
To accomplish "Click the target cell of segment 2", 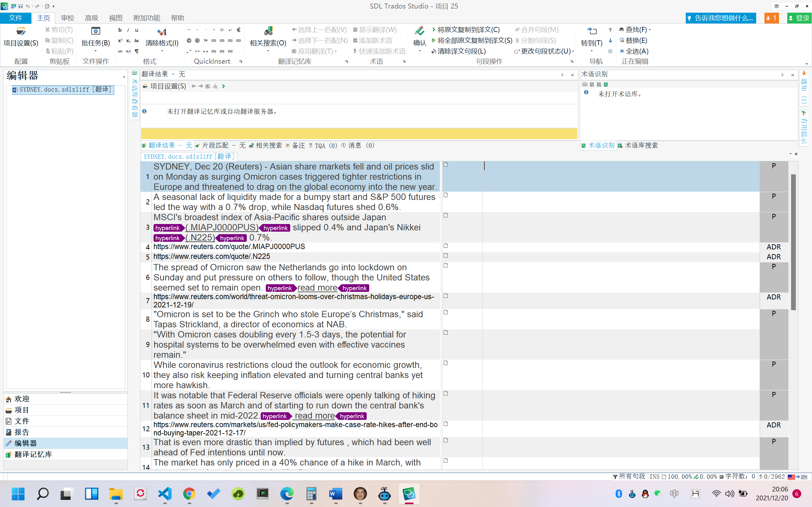I will pos(621,202).
